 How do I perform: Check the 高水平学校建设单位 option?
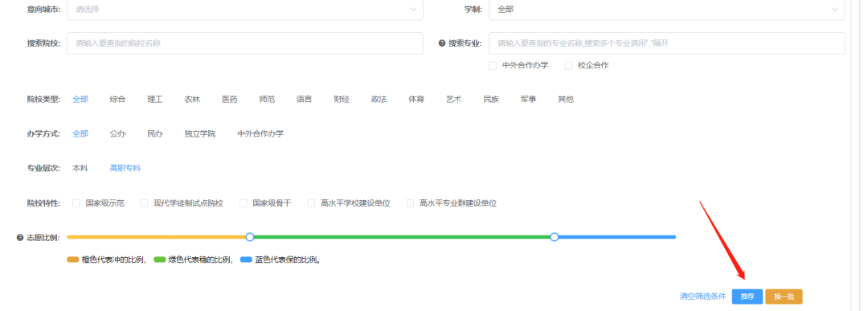click(x=312, y=203)
